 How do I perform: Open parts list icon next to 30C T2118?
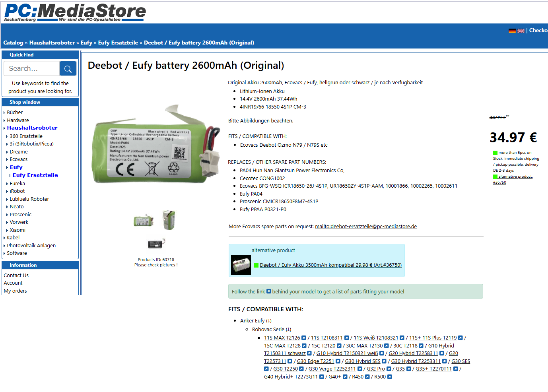(421, 346)
